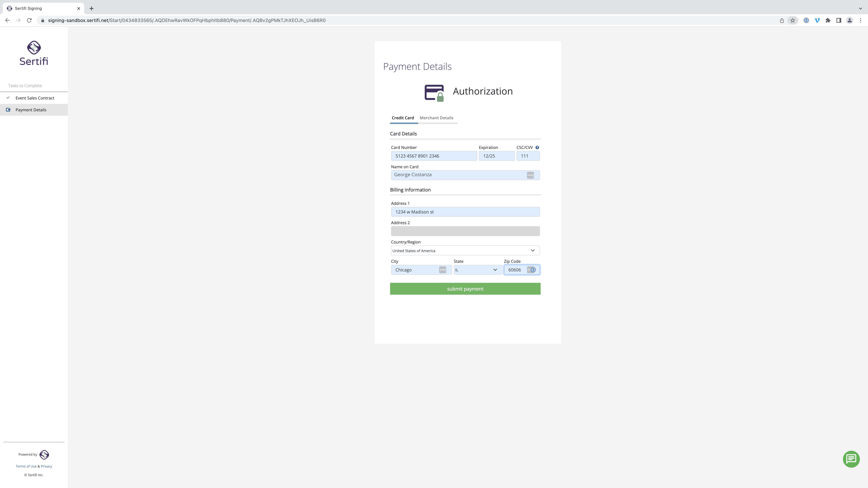Open the Chrome three-dot menu

861,21
